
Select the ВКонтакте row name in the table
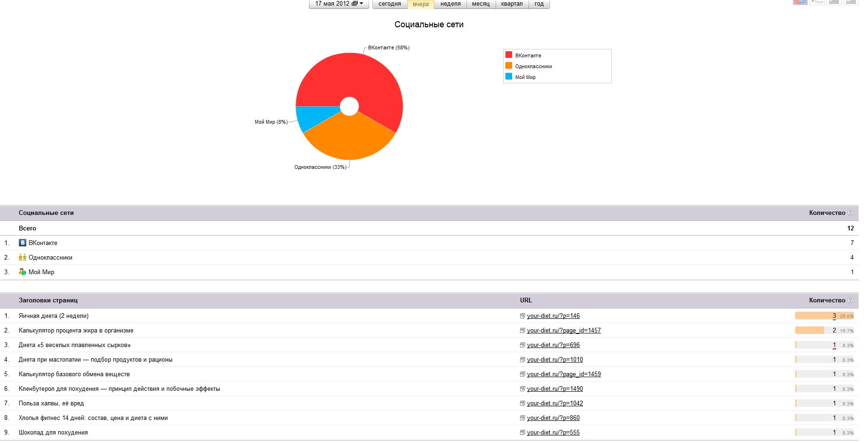tap(43, 243)
